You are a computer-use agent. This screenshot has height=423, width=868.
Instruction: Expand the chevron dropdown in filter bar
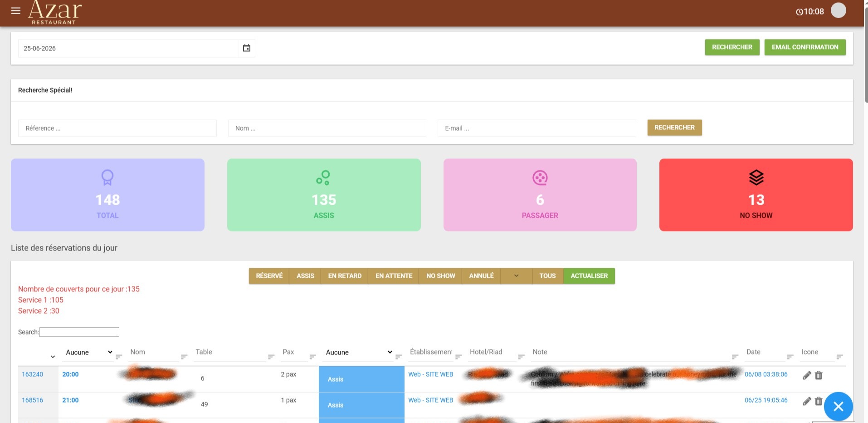point(516,276)
